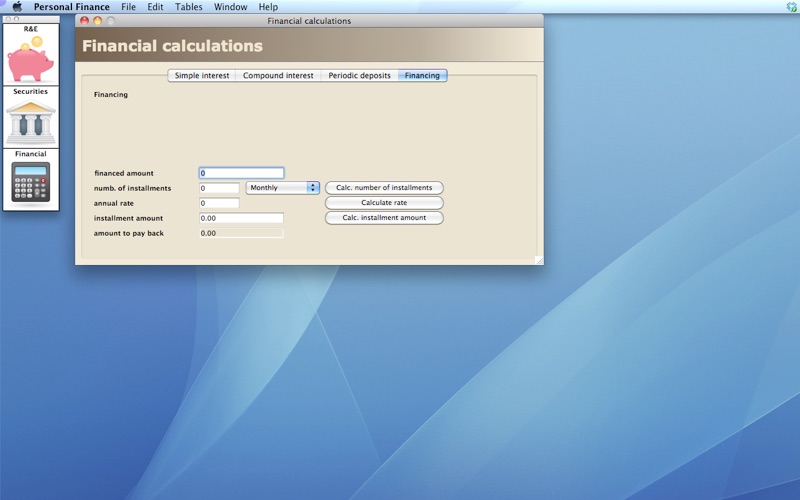Image resolution: width=800 pixels, height=500 pixels.
Task: Select the Financing tab
Action: pos(422,76)
